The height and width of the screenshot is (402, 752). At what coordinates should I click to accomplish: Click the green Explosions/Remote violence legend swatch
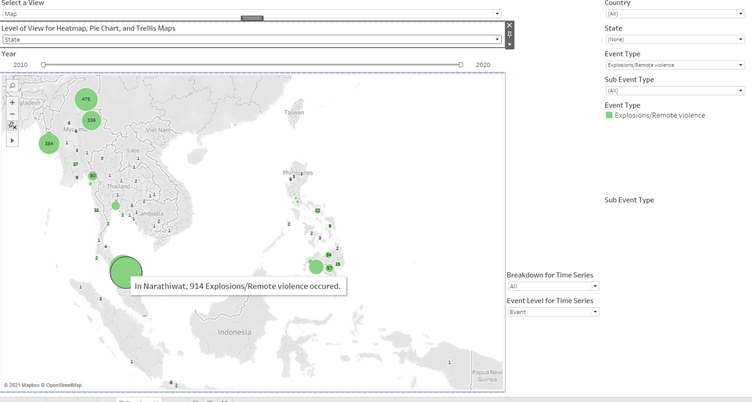pyautogui.click(x=609, y=115)
